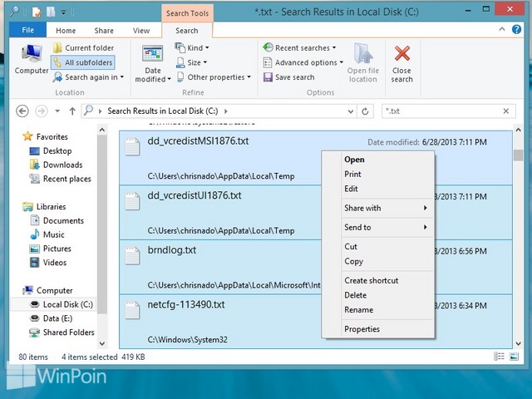Clear the search box with the X
The image size is (532, 399).
point(506,111)
